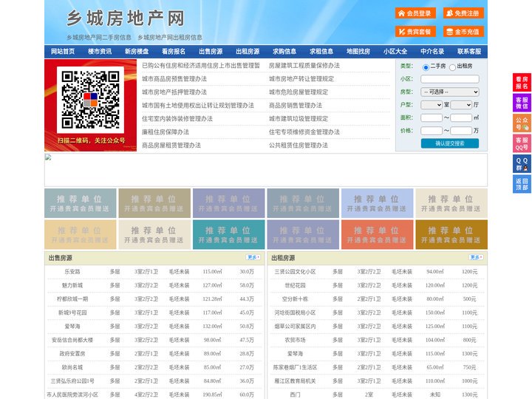Open link 城市商品房预售管理办法
The image size is (532, 399).
(174, 79)
